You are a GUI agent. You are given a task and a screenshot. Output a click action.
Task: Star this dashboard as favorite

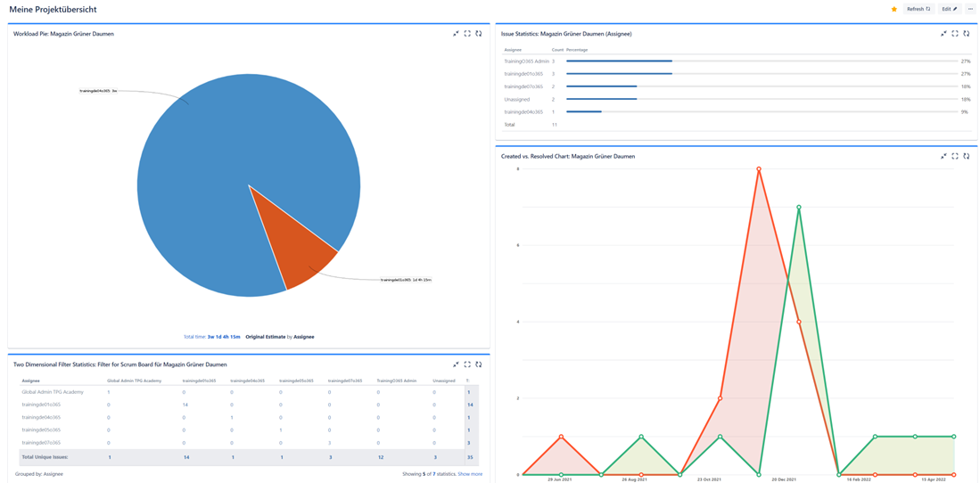click(x=894, y=9)
